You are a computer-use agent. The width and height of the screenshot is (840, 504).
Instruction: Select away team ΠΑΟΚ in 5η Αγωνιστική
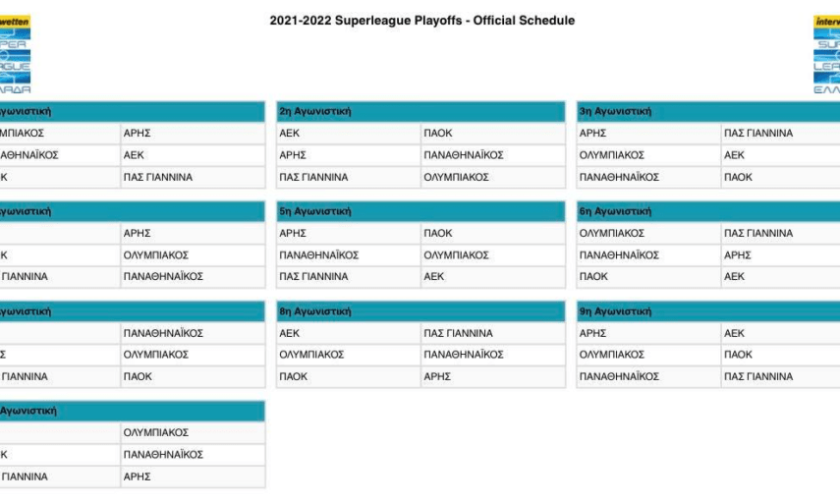tap(437, 234)
